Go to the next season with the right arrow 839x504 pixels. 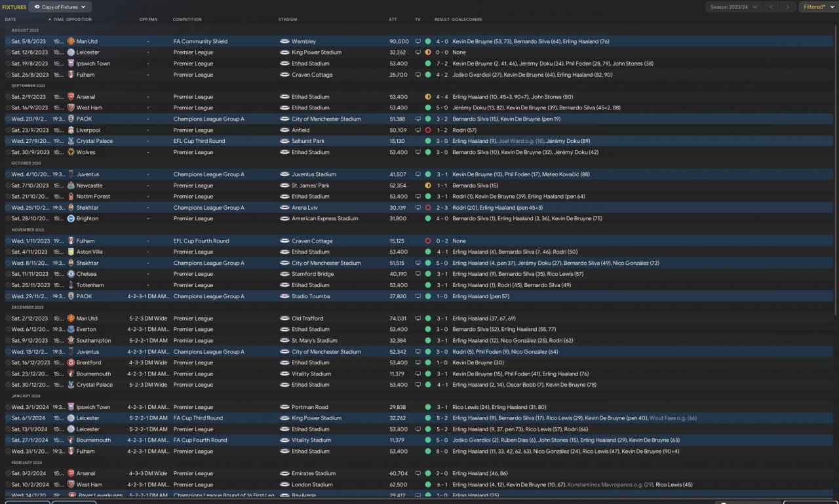788,7
